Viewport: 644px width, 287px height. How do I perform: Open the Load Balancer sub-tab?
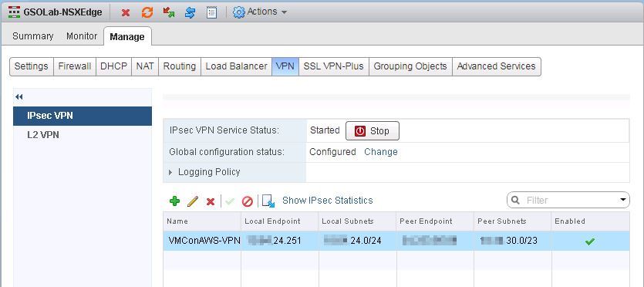click(236, 66)
